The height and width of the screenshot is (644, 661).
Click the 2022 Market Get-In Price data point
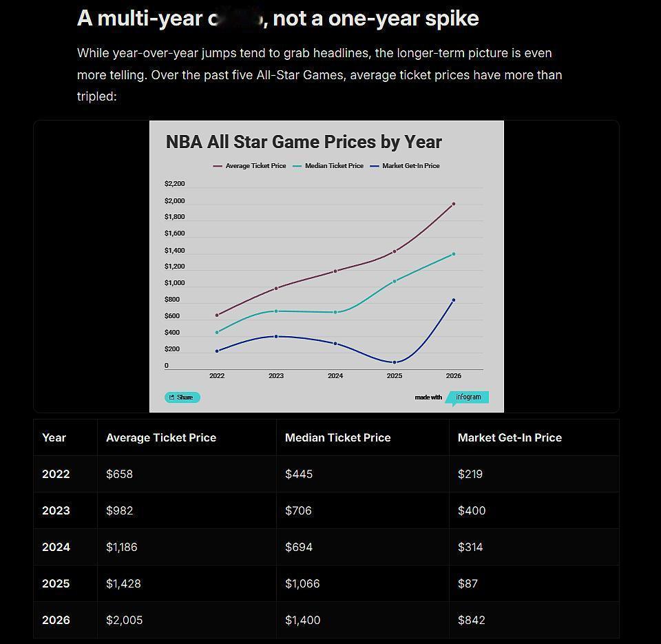coord(217,351)
